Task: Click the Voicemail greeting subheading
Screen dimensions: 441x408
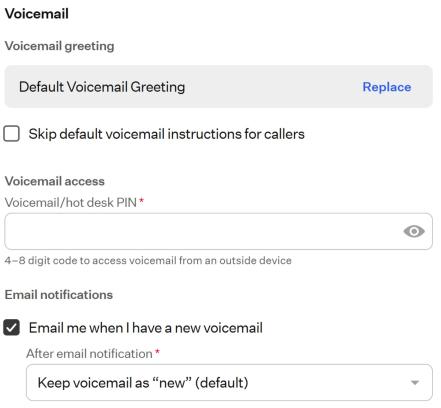Action: pyautogui.click(x=59, y=46)
